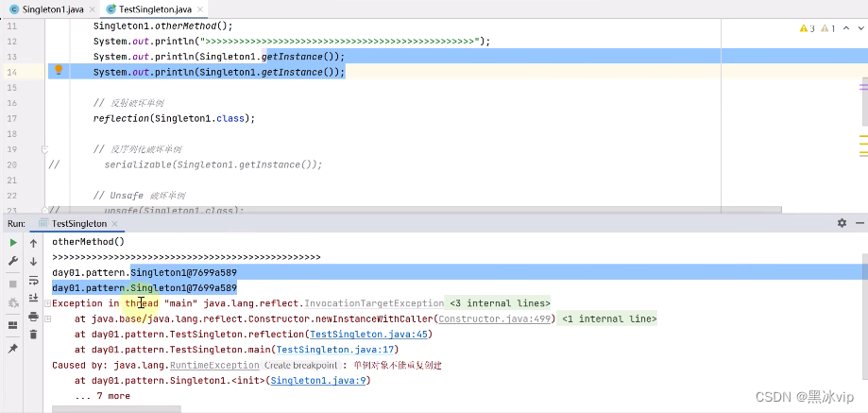Viewport: 868px width, 413px height.
Task: Click the RuntimeException class name link
Action: click(214, 366)
